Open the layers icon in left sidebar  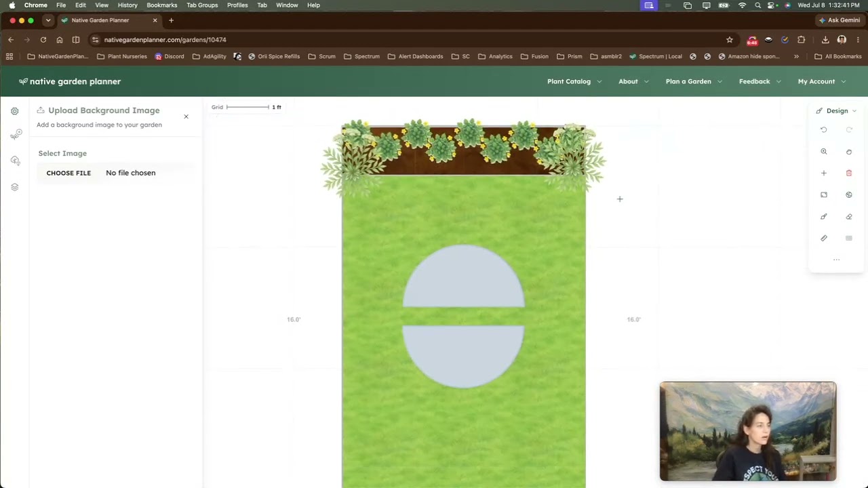[15, 187]
